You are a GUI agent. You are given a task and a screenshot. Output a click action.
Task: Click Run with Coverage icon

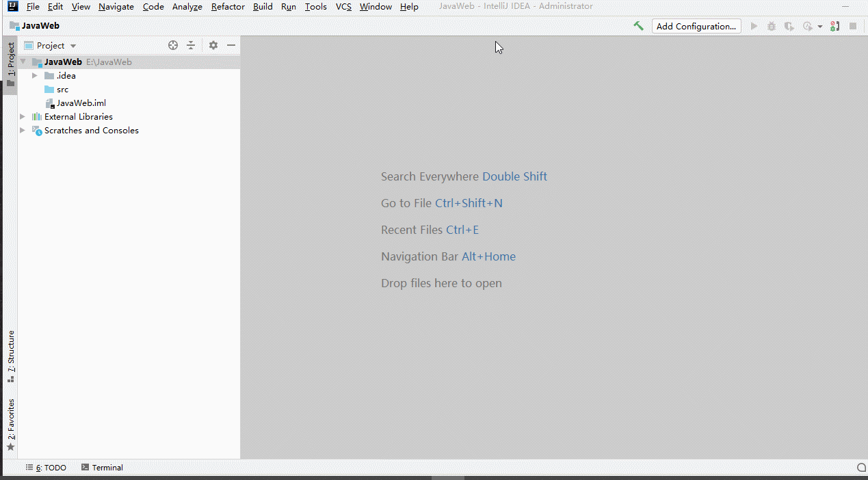point(789,26)
